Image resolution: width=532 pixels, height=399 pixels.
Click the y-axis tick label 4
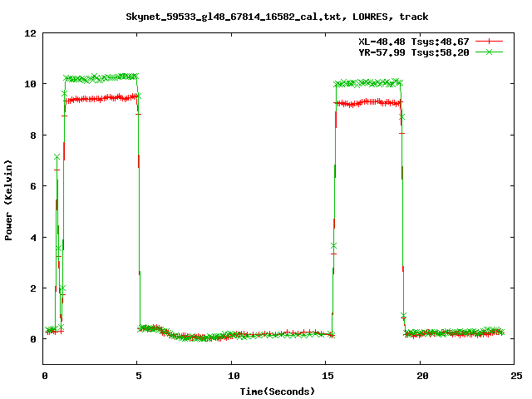click(x=33, y=238)
